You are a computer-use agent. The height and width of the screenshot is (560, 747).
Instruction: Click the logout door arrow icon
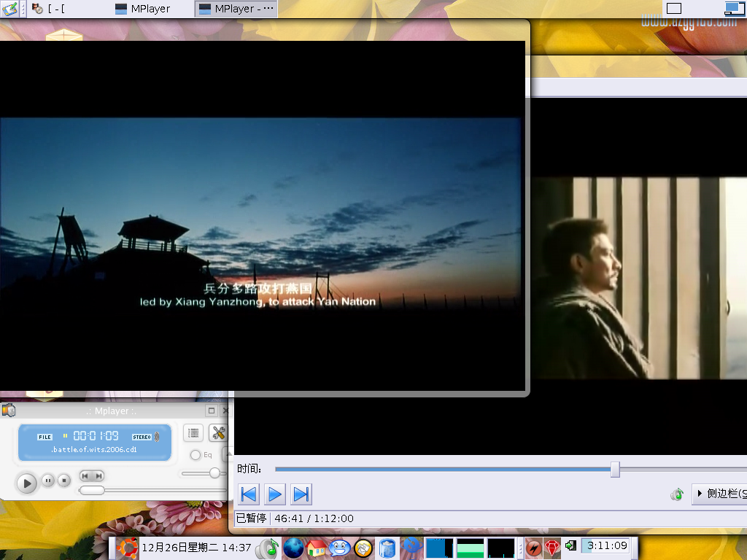(570, 545)
